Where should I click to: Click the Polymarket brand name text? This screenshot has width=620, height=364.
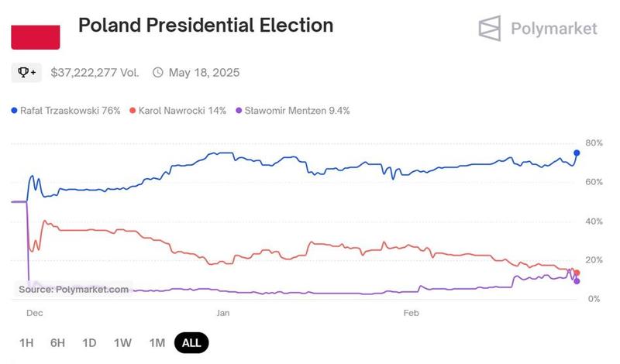pos(554,29)
